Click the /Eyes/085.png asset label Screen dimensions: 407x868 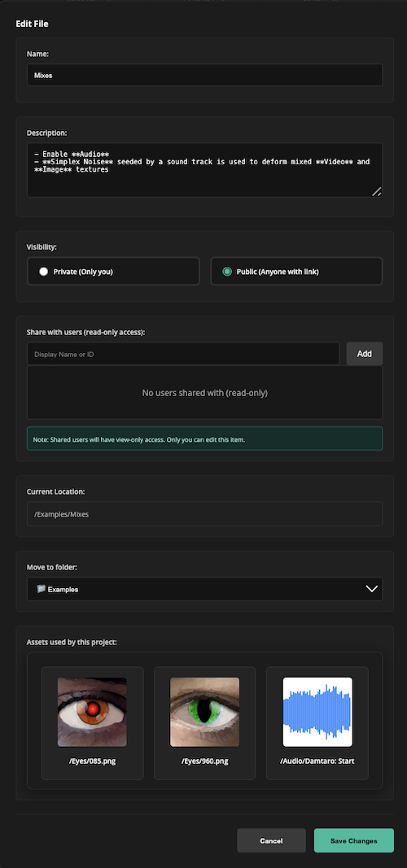point(93,761)
